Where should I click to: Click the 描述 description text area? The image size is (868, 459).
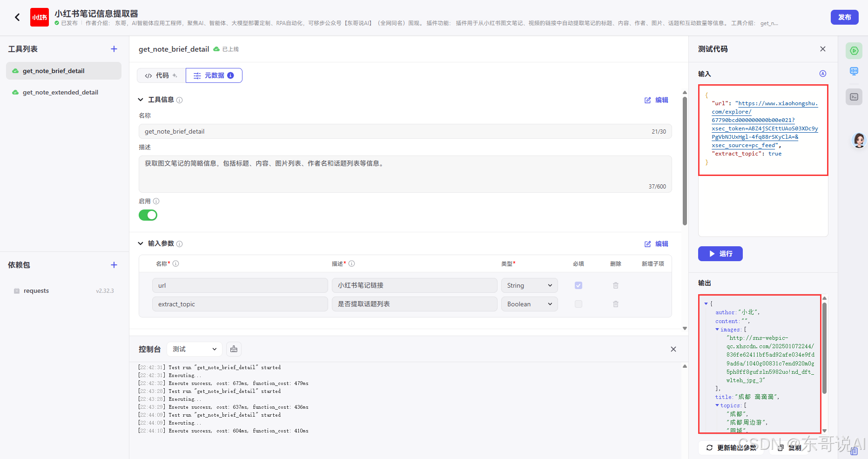(405, 174)
